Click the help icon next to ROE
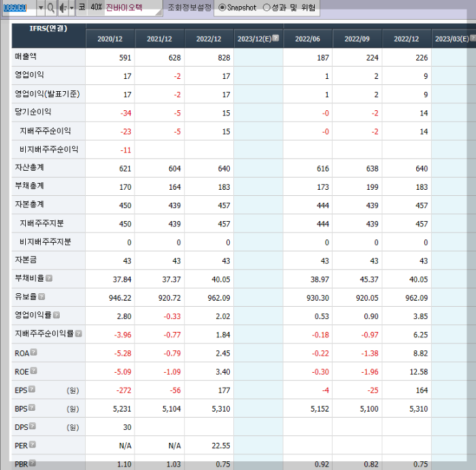Viewport: 476px width, 470px height. tap(34, 371)
